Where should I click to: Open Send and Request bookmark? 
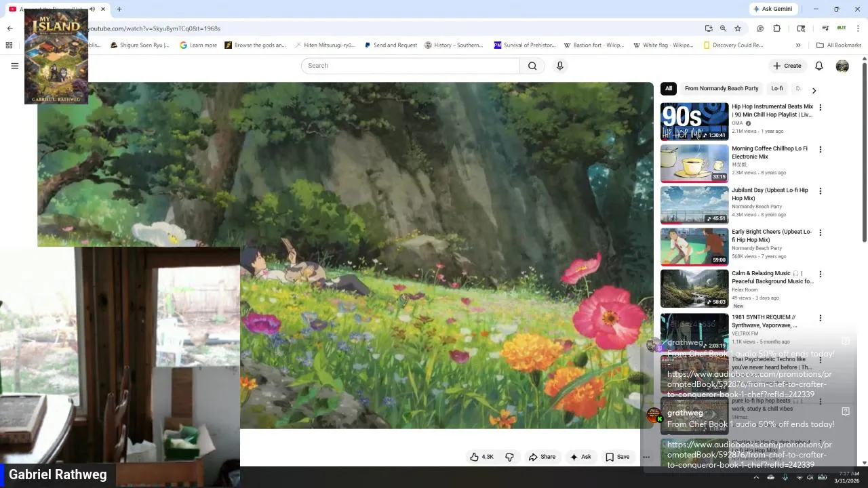tap(391, 45)
